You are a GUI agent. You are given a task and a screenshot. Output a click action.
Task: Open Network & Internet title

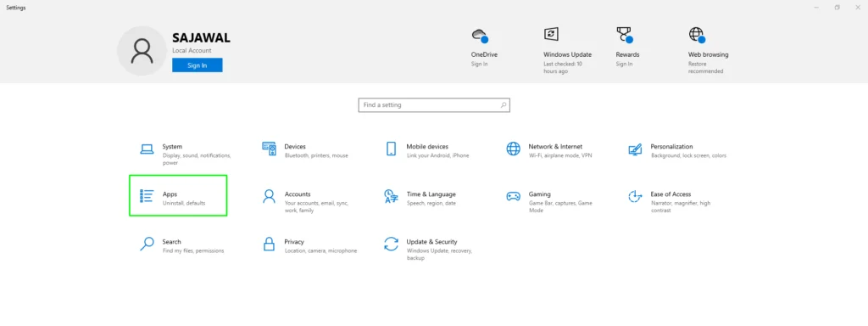click(555, 147)
